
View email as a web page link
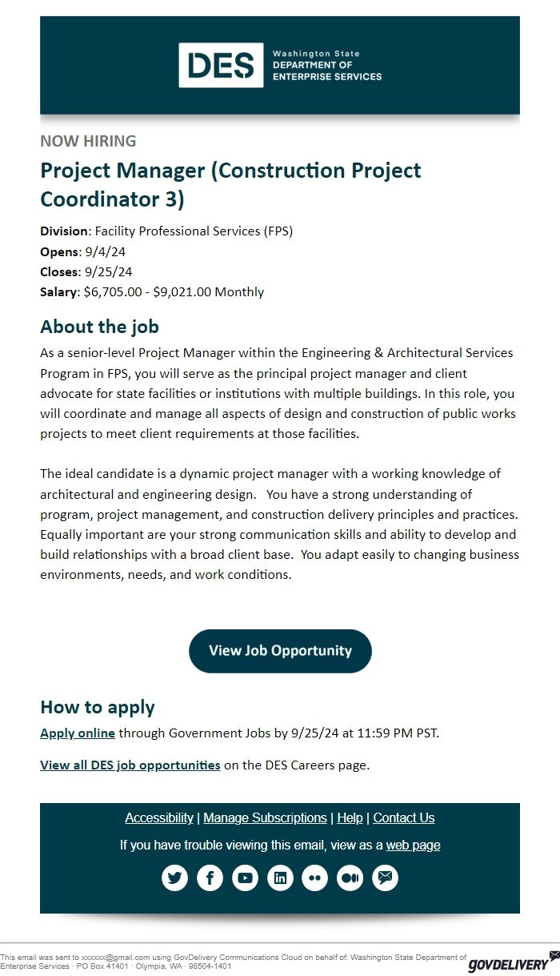pos(413,845)
